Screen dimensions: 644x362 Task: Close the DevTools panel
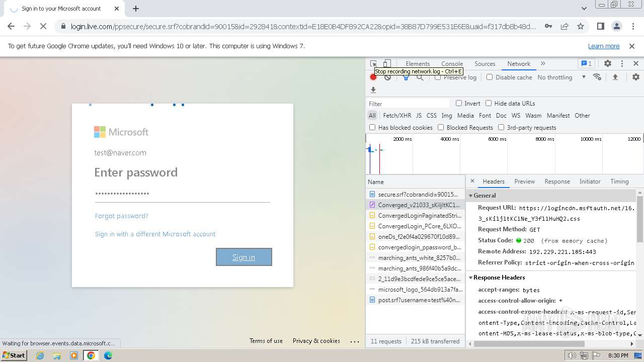click(636, 64)
